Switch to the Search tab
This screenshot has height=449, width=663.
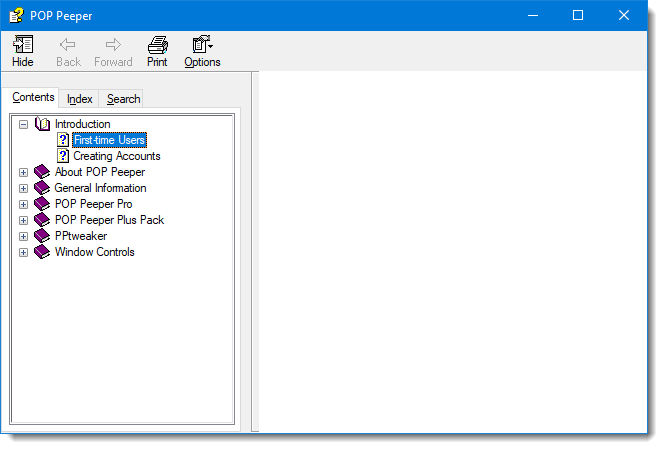click(123, 99)
